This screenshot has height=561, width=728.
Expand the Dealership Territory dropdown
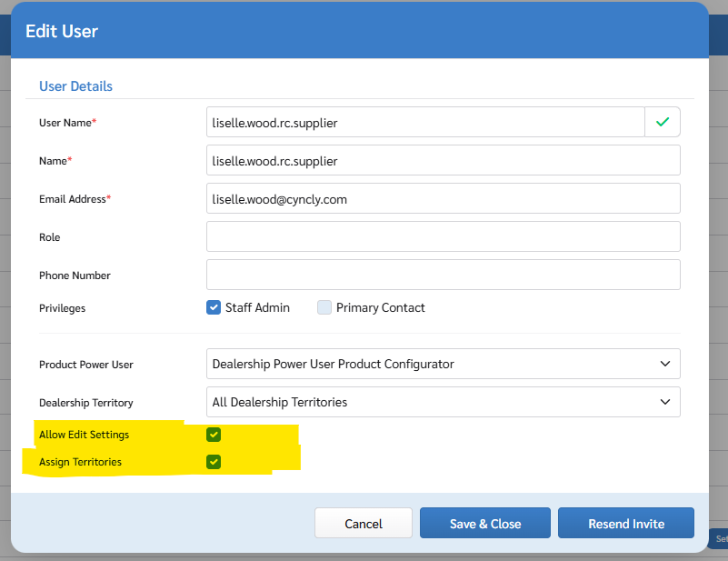click(443, 402)
